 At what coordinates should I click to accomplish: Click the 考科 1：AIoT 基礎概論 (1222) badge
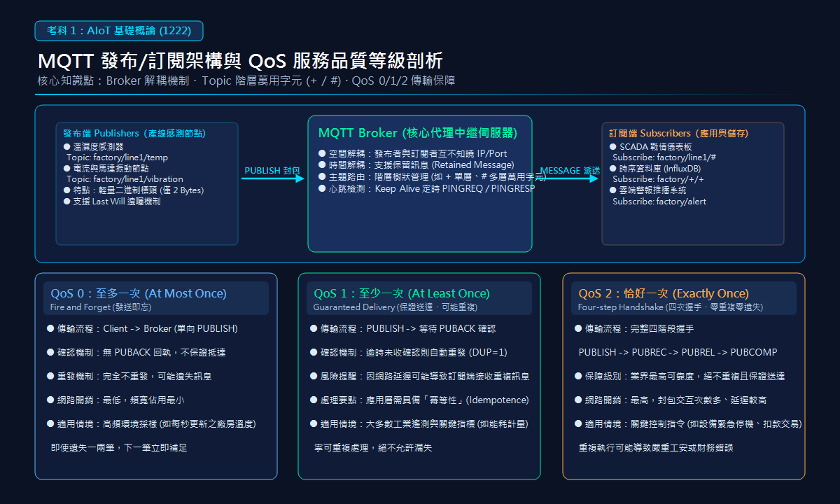119,31
